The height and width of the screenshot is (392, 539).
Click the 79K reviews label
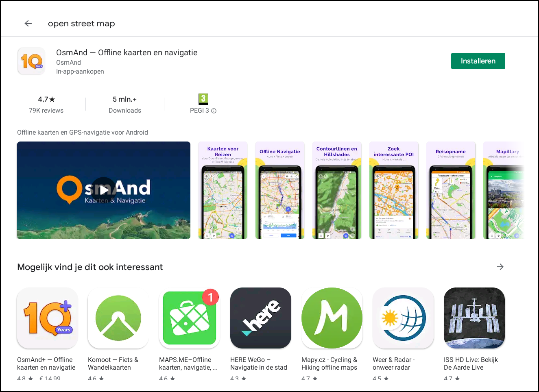pyautogui.click(x=46, y=111)
